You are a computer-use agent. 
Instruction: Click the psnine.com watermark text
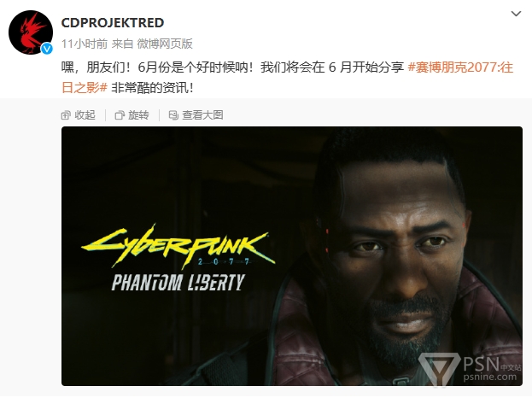489,377
